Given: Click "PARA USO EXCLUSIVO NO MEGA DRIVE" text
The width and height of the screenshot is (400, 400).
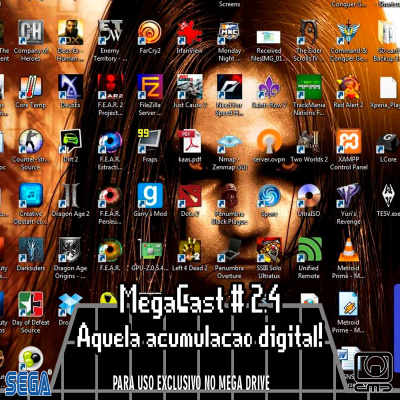Looking at the screenshot, I should point(191,382).
